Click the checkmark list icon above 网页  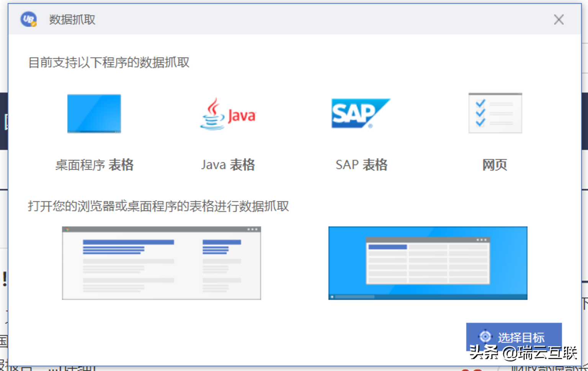pos(495,113)
